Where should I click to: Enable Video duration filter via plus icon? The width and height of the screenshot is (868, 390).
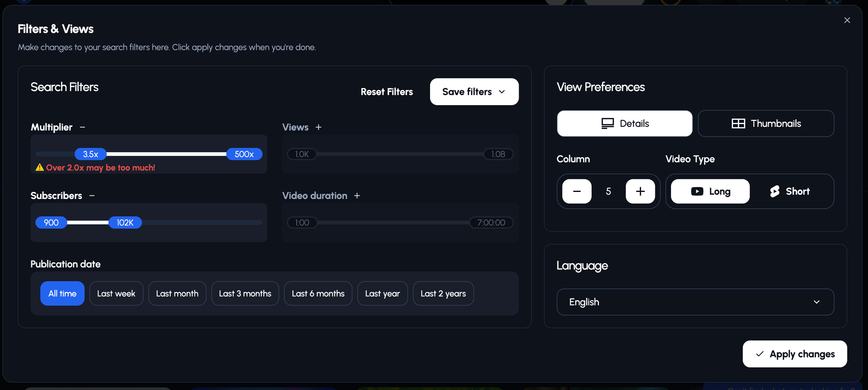point(357,196)
